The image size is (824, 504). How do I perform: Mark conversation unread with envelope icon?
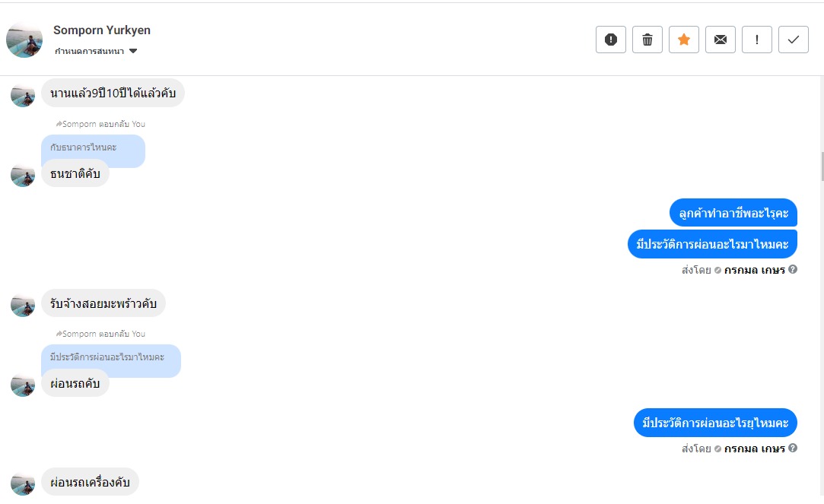click(x=721, y=40)
